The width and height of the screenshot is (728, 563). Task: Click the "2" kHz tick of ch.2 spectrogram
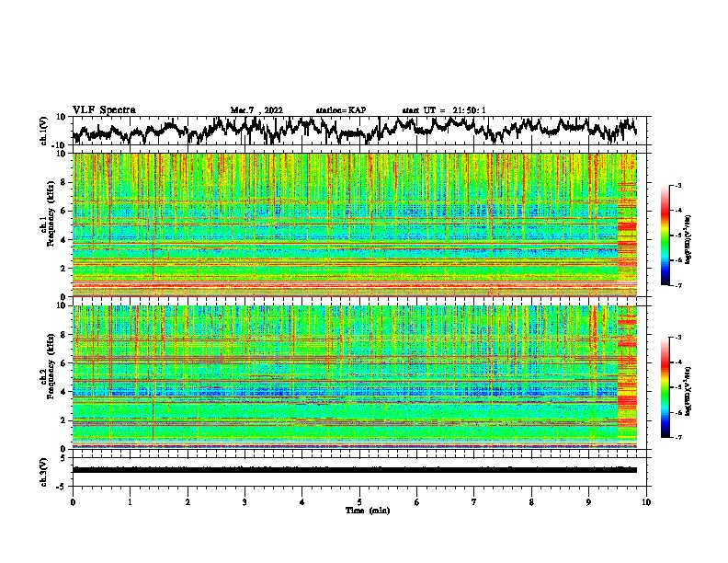tap(63, 420)
